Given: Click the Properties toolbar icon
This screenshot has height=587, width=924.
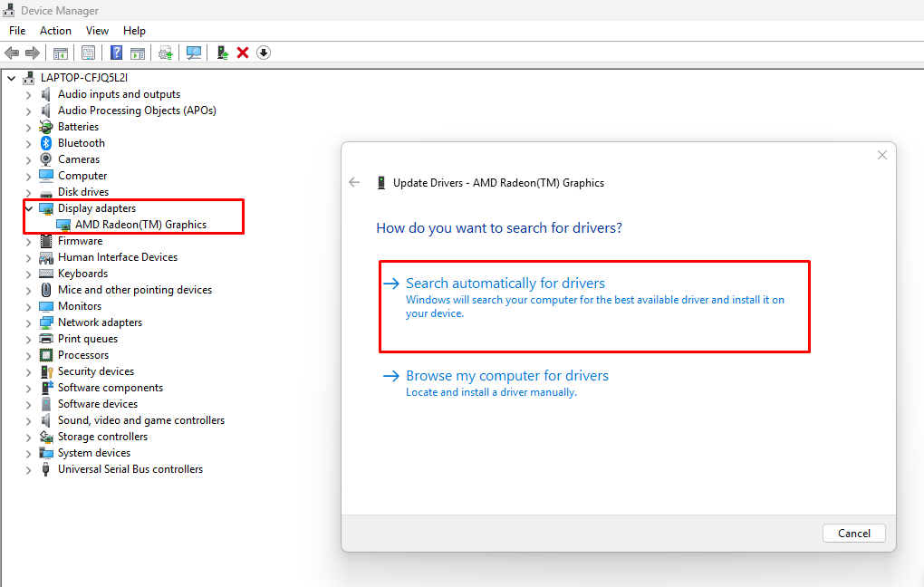Looking at the screenshot, I should click(x=89, y=53).
